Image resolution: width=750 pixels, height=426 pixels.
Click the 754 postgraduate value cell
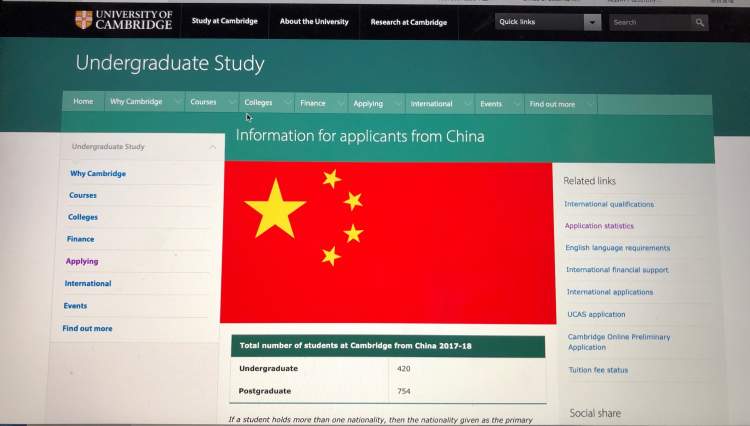click(x=403, y=391)
